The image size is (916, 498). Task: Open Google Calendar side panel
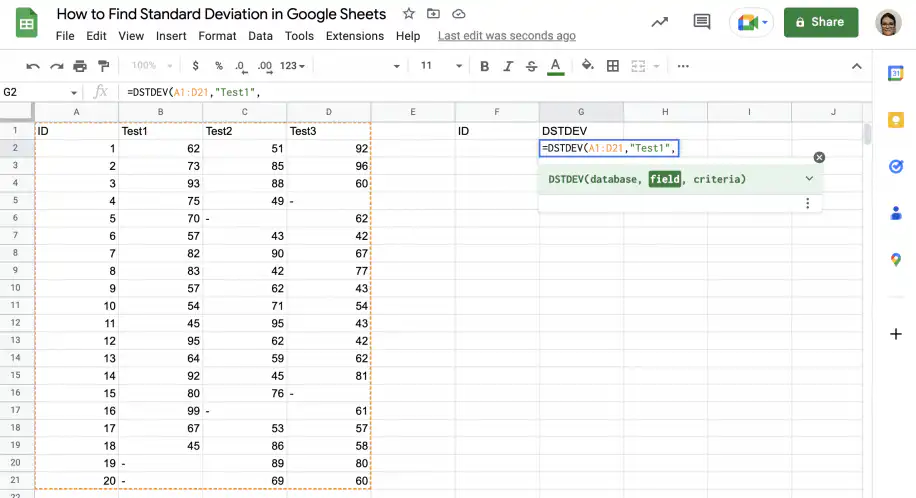pos(896,73)
